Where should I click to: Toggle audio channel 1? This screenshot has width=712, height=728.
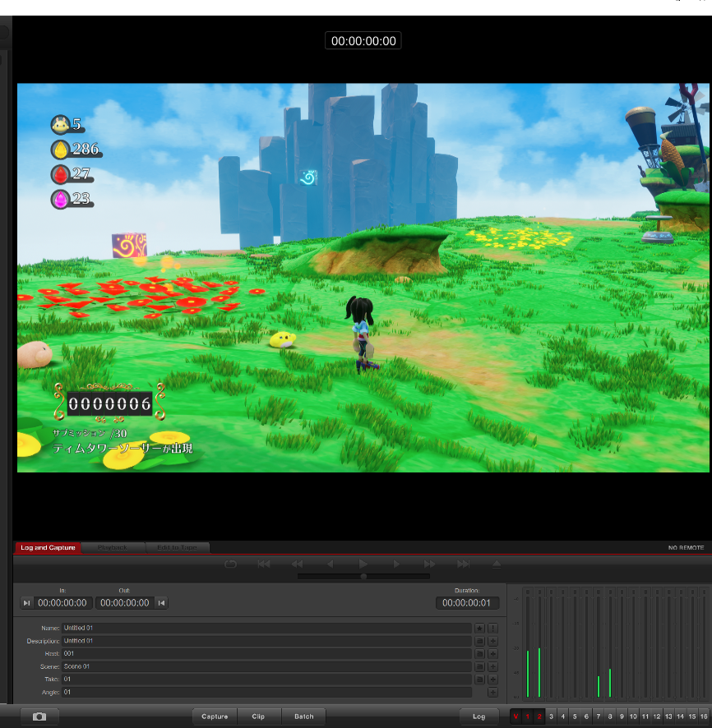tap(528, 716)
